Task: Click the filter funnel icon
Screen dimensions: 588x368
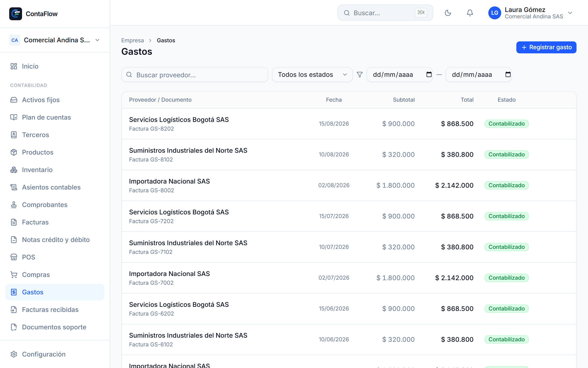Action: coord(360,75)
